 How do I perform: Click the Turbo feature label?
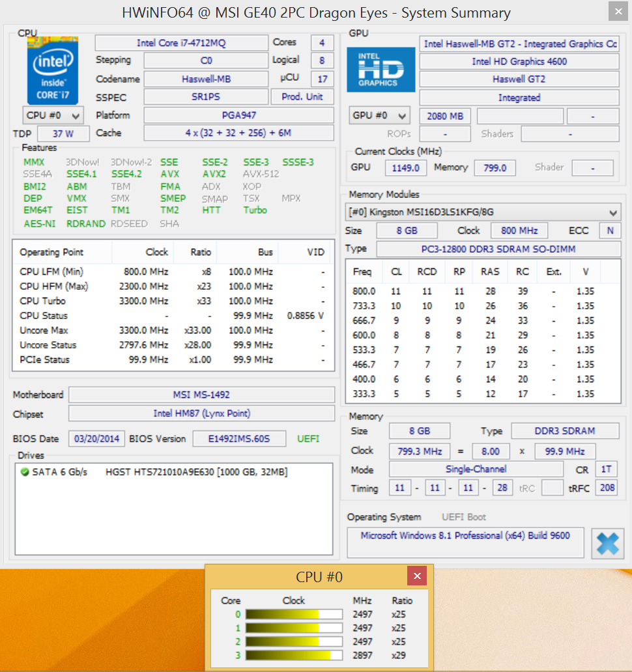(255, 210)
